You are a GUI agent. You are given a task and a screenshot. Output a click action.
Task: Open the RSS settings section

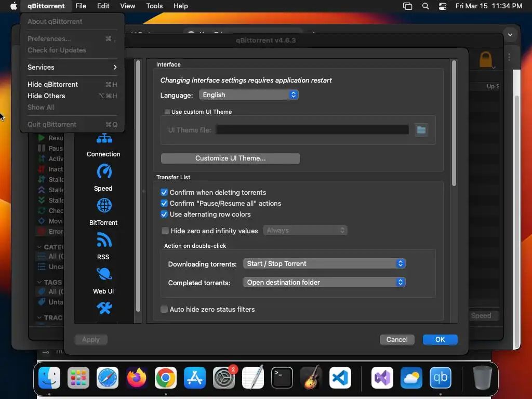[x=103, y=247]
